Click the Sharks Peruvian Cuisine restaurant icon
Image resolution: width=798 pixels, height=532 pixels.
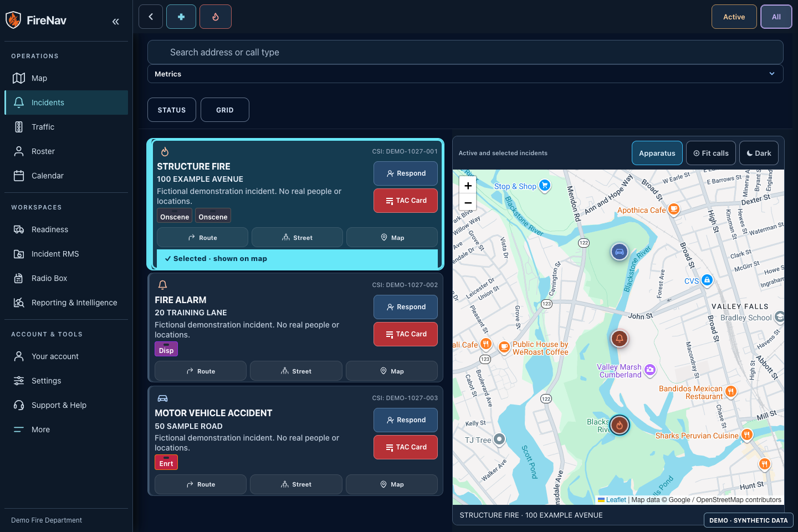(x=747, y=435)
